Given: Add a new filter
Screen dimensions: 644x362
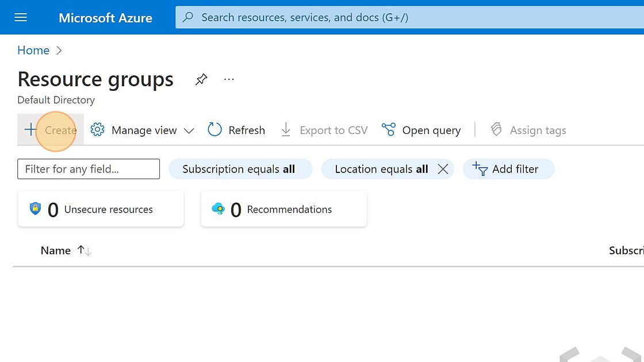Looking at the screenshot, I should tap(508, 169).
